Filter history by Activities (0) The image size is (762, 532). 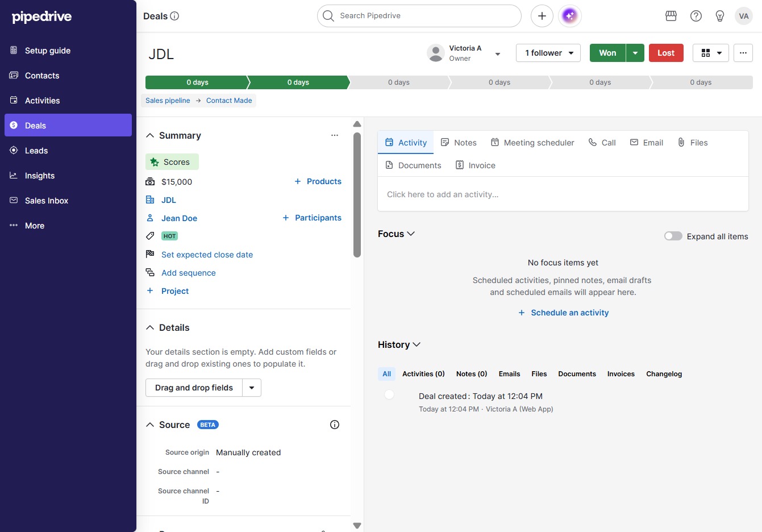point(423,374)
